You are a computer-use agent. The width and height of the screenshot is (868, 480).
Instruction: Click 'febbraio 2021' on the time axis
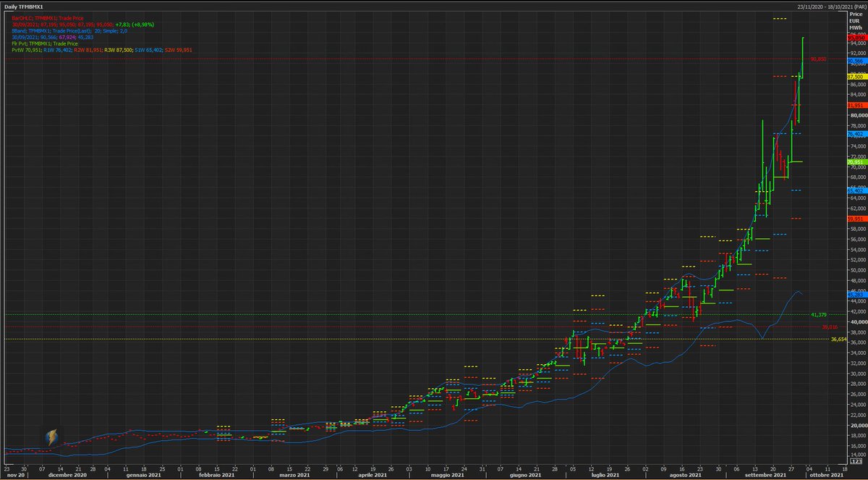218,474
